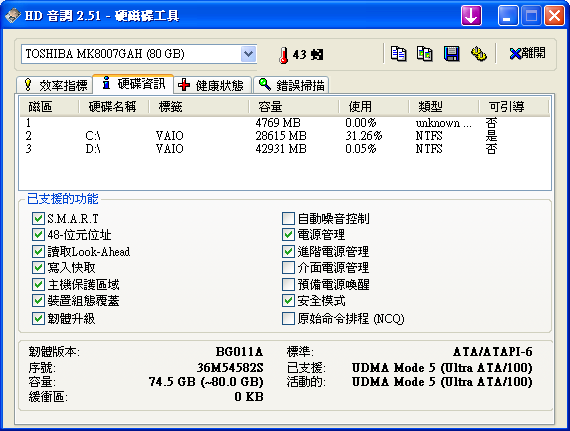Image resolution: width=570 pixels, height=431 pixels.
Task: Toggle the 原始命令排程 (NCQ) checkbox
Action: tap(288, 319)
